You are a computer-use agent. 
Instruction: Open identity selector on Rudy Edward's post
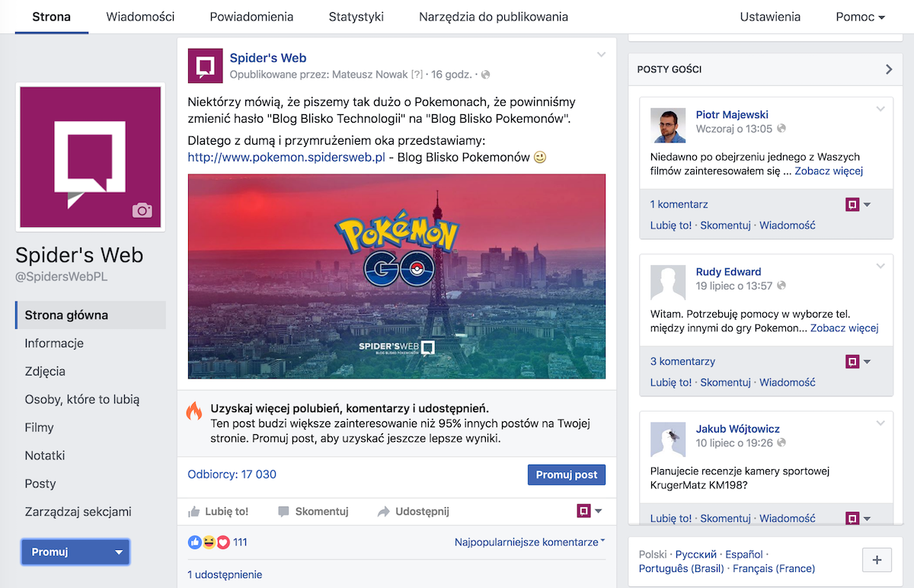(858, 361)
